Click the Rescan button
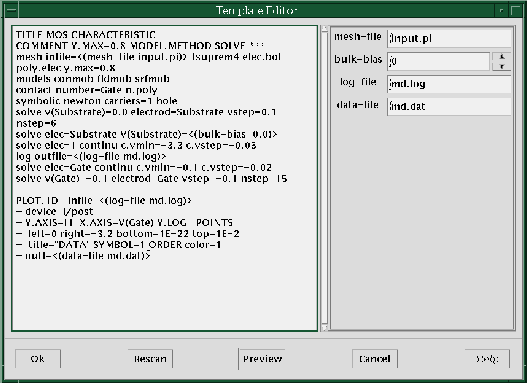 point(150,359)
